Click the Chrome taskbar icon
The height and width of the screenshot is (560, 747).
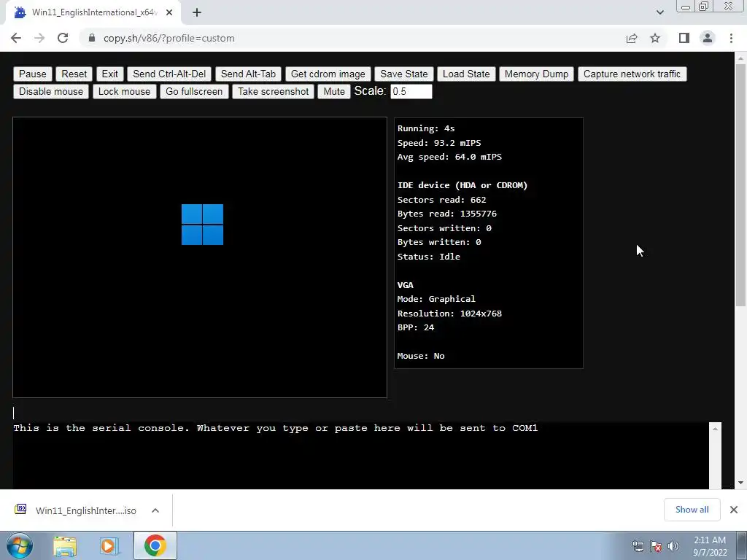[x=155, y=545]
